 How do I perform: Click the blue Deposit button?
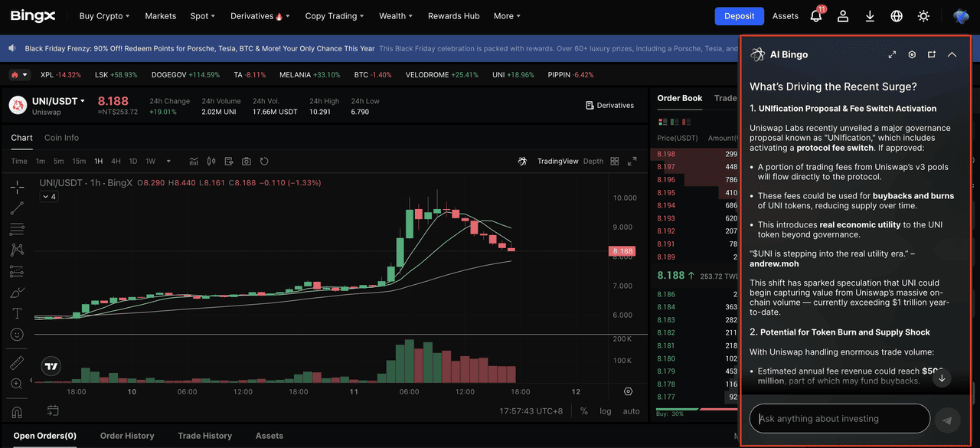pos(739,16)
